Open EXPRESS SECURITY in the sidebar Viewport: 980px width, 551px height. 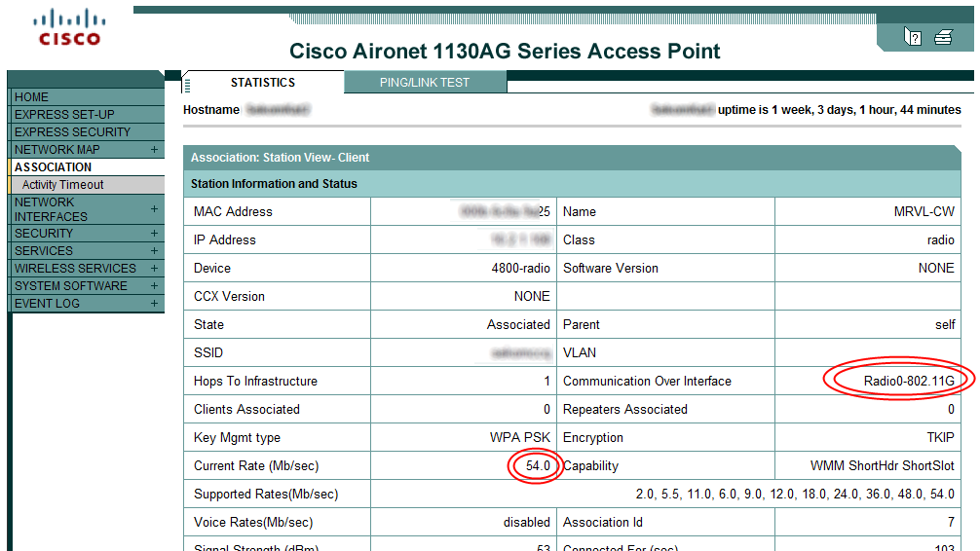(x=72, y=132)
